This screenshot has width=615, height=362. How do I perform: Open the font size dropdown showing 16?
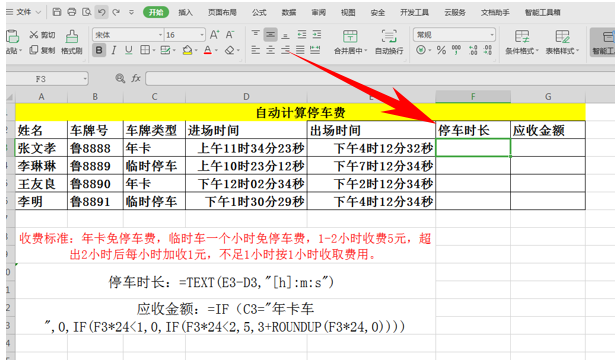[x=202, y=35]
